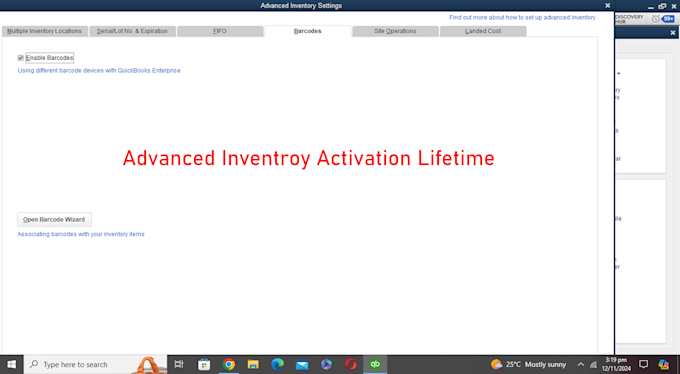Select the QuickBooks taskbar icon
680x374 pixels.
[375, 364]
